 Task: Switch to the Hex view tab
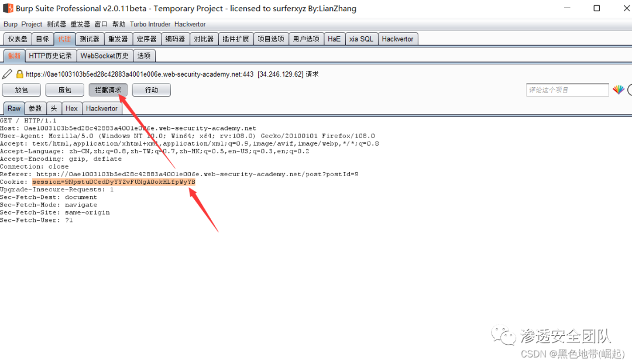coord(71,108)
